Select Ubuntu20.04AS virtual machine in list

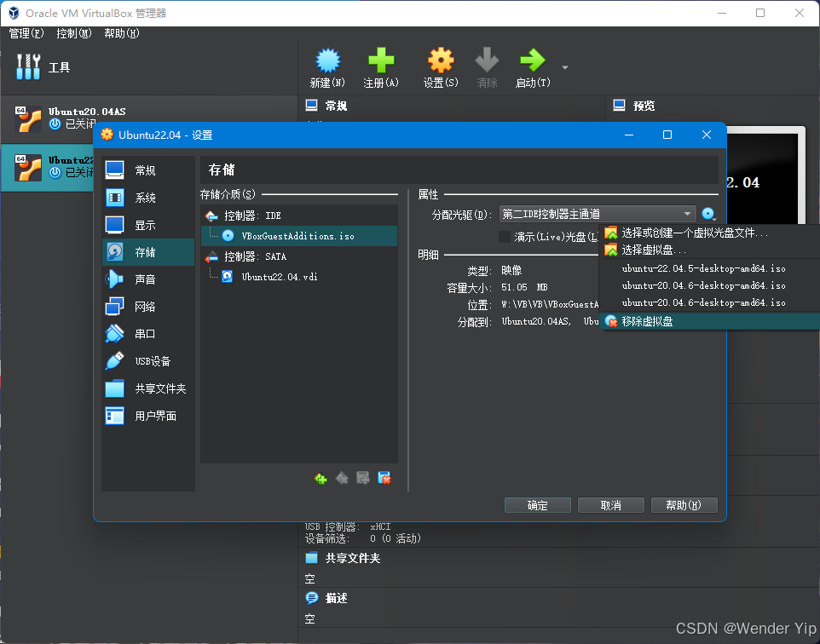click(149, 118)
